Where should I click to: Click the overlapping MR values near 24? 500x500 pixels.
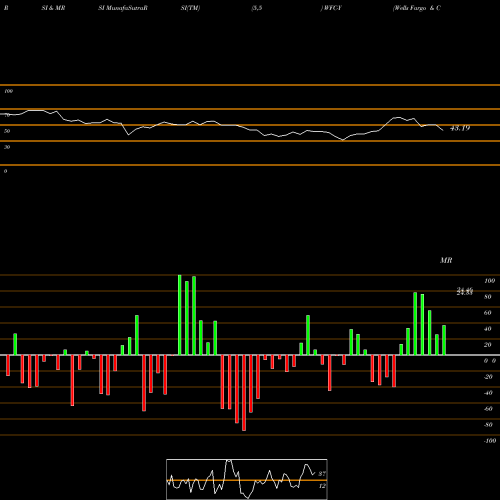(465, 291)
